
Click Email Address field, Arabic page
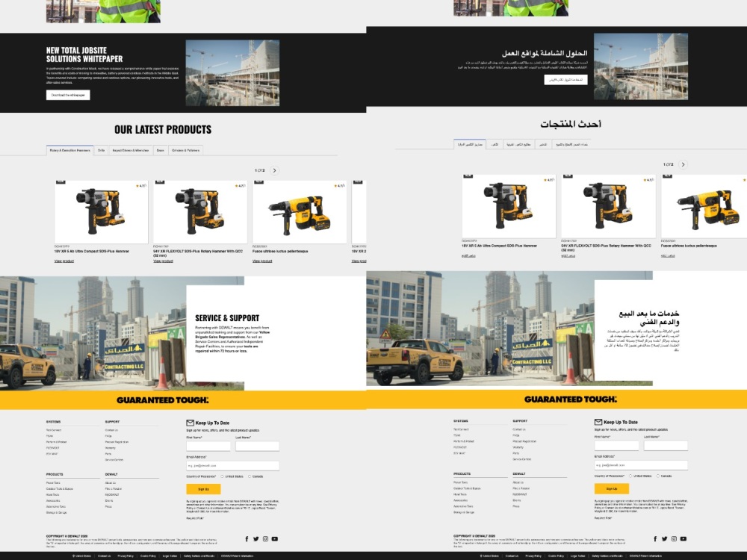(x=641, y=465)
